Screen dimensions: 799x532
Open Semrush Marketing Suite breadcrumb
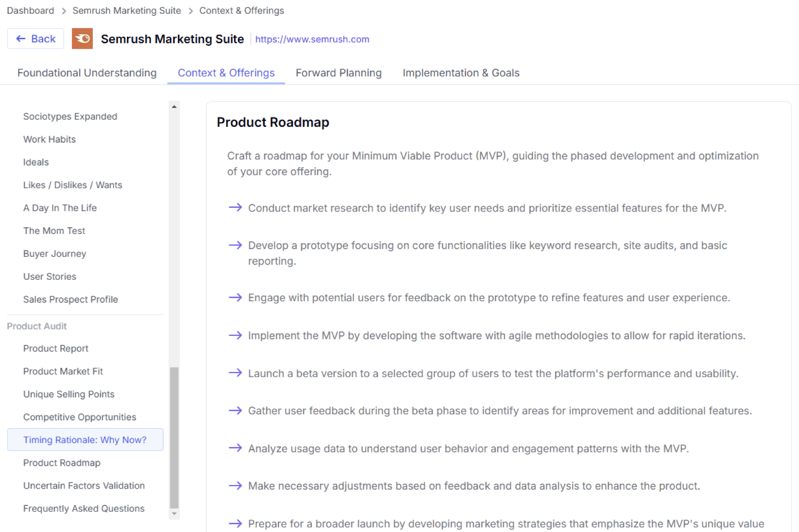(x=126, y=11)
